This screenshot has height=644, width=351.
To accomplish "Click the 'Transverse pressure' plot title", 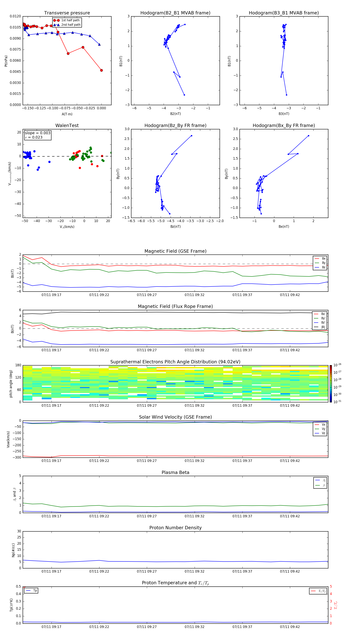I will (x=67, y=13).
